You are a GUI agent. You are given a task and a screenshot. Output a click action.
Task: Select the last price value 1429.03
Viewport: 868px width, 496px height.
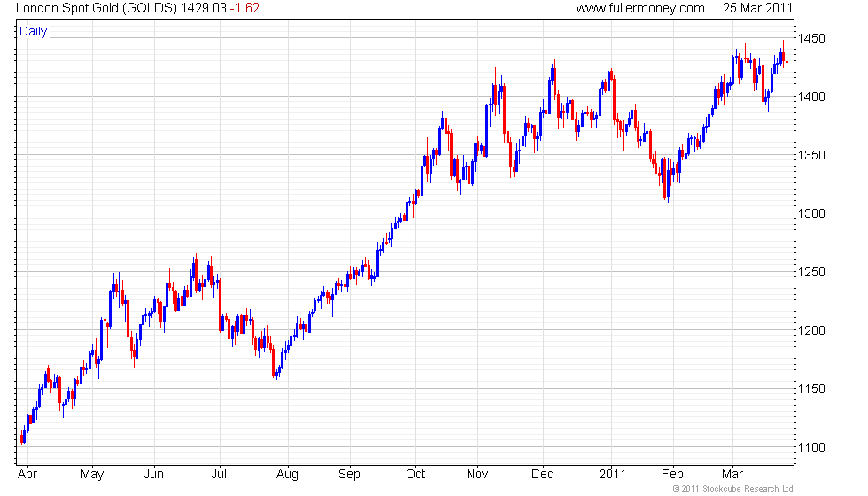(x=204, y=8)
